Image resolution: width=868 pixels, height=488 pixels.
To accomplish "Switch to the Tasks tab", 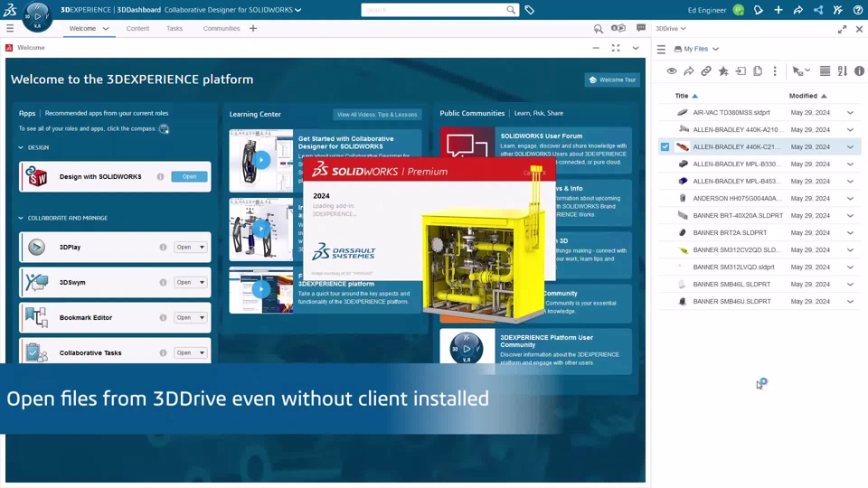I will click(x=175, y=28).
